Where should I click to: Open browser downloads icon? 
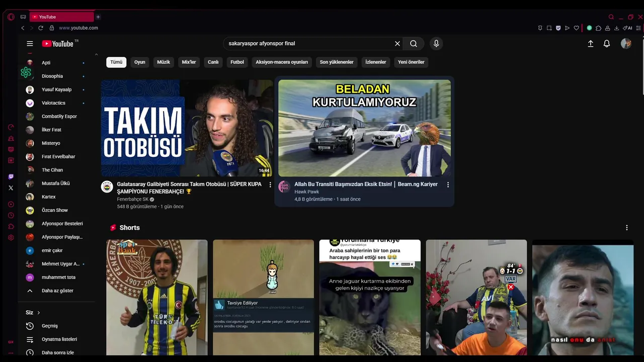point(617,28)
